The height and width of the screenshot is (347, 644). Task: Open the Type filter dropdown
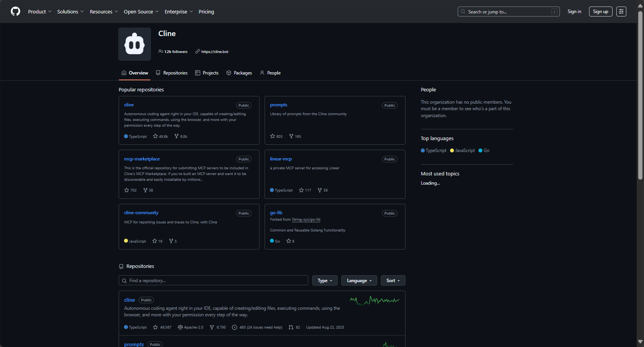click(325, 281)
